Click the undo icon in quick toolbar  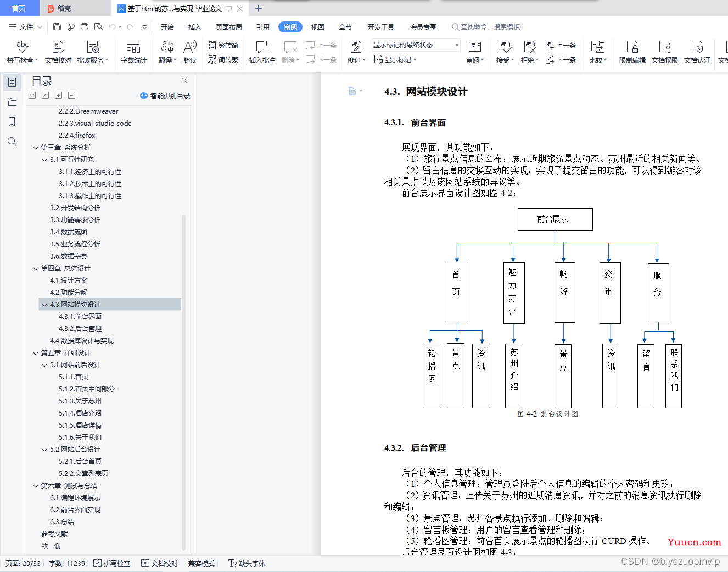[x=113, y=26]
